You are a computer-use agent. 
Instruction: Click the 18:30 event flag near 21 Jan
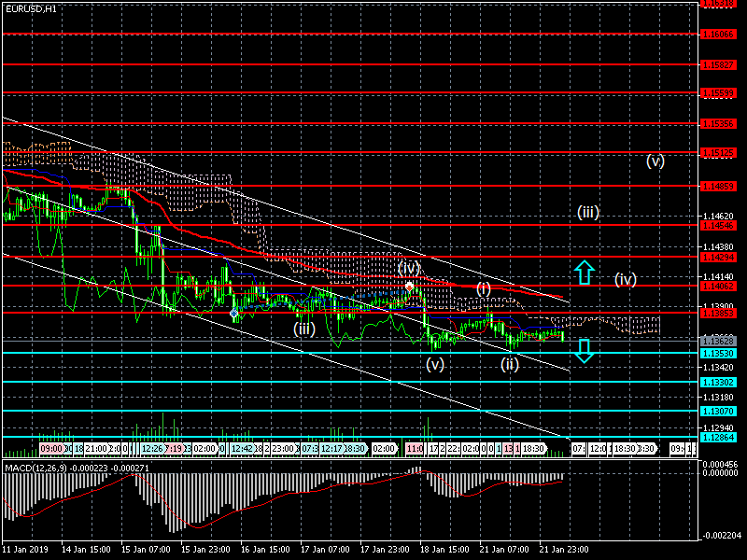tap(533, 449)
